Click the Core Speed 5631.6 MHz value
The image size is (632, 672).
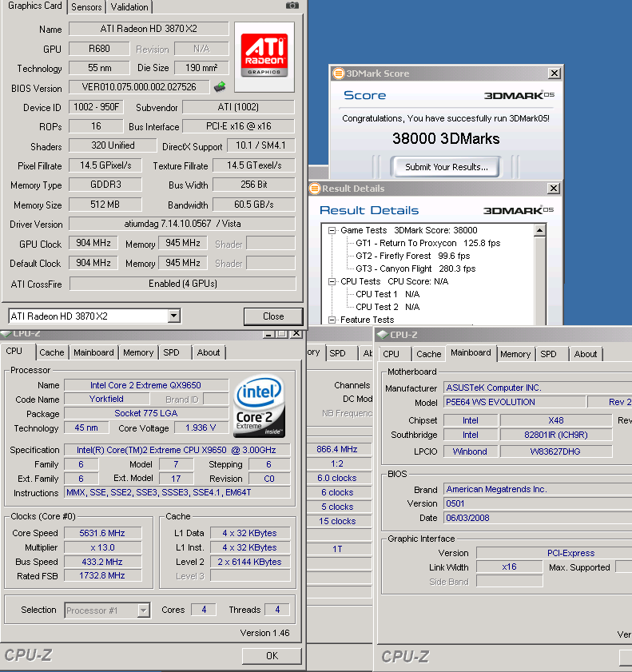(x=102, y=533)
